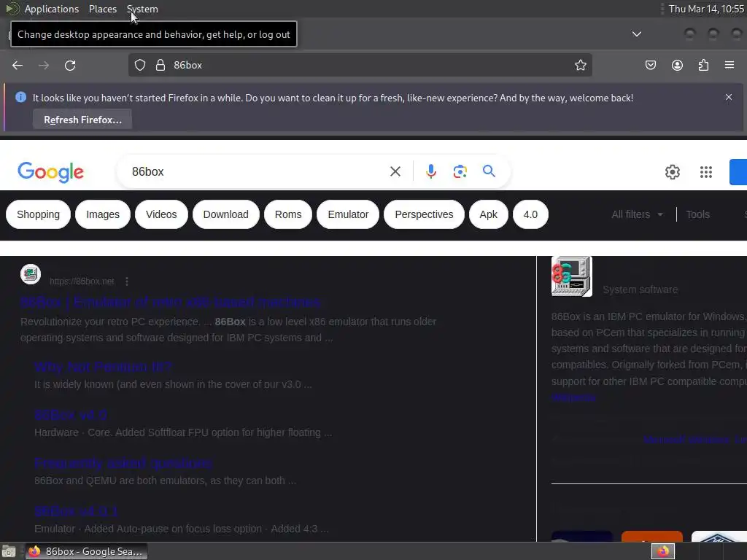Go back with the back arrow
This screenshot has width=747, height=560.
pos(18,65)
